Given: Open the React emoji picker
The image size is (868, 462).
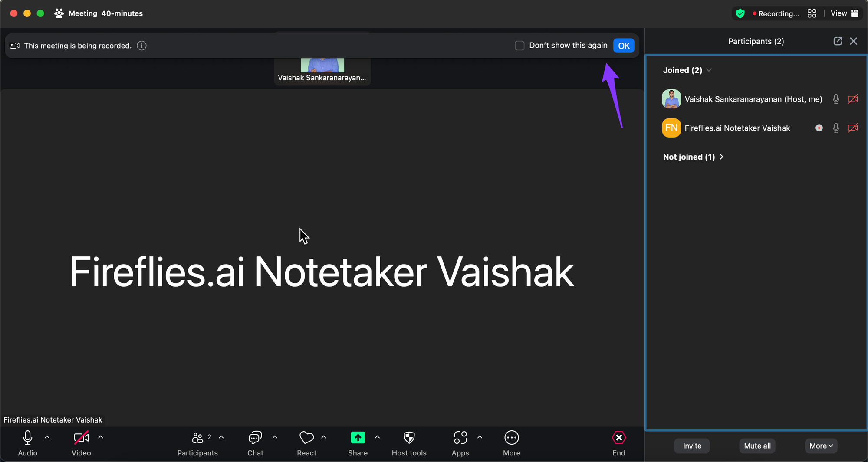Looking at the screenshot, I should (x=306, y=443).
